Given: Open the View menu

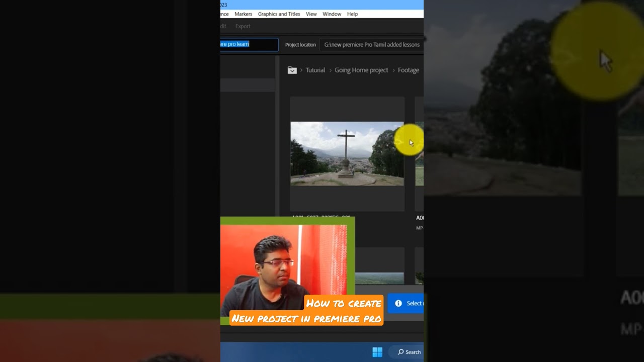Looking at the screenshot, I should click(x=311, y=14).
